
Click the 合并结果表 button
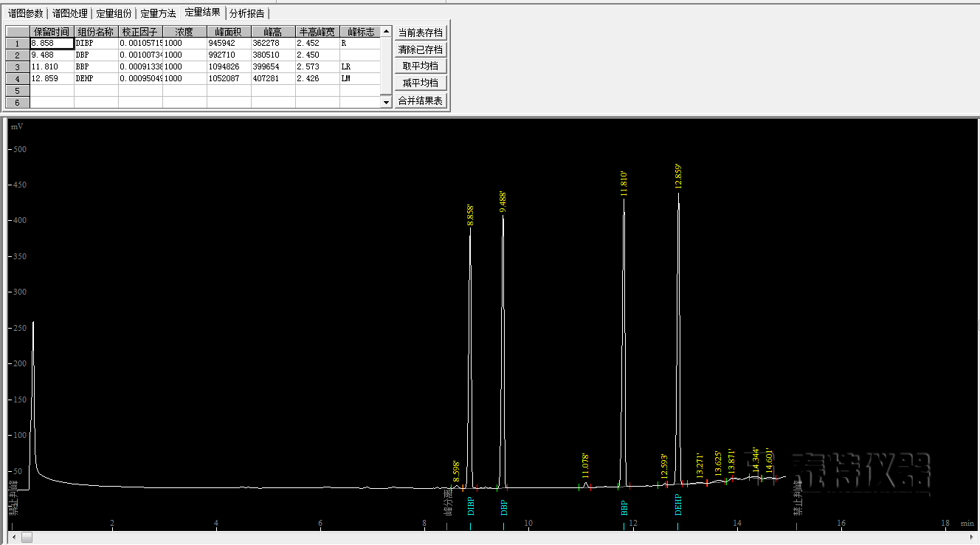[x=420, y=100]
